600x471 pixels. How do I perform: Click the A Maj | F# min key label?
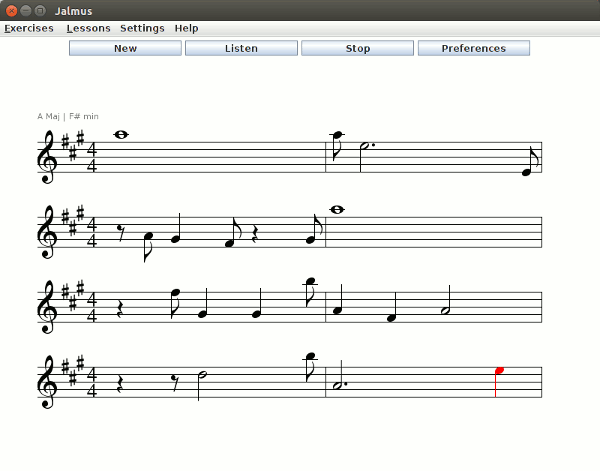[x=68, y=116]
